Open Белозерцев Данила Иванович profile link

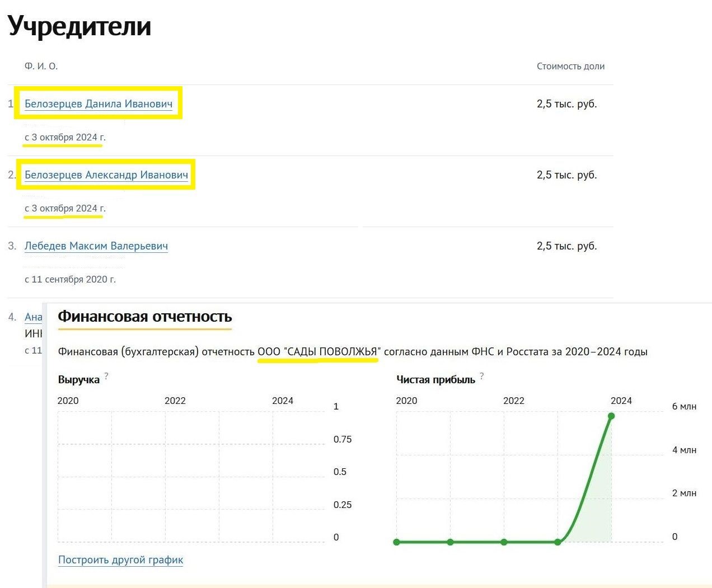(99, 104)
